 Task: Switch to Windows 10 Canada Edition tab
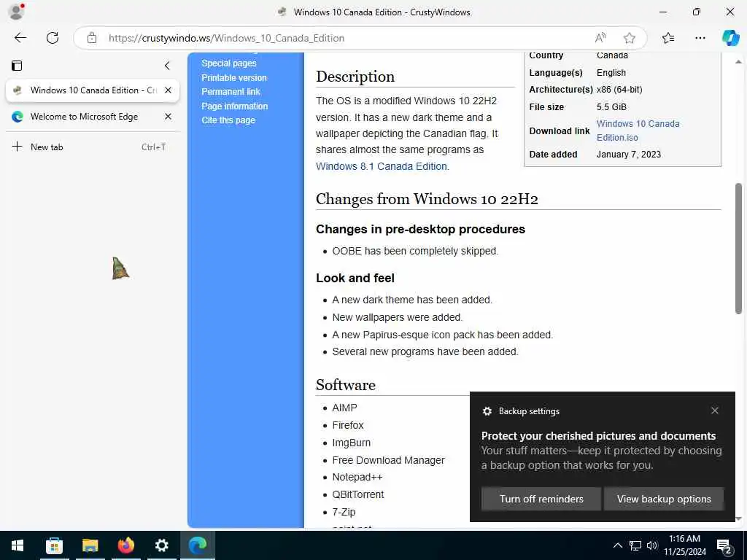pos(93,90)
